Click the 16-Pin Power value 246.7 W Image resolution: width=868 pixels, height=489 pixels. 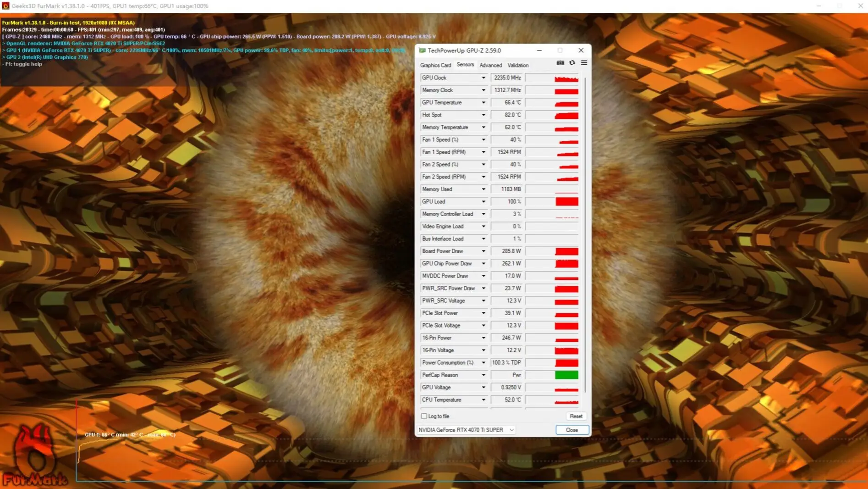click(x=506, y=338)
